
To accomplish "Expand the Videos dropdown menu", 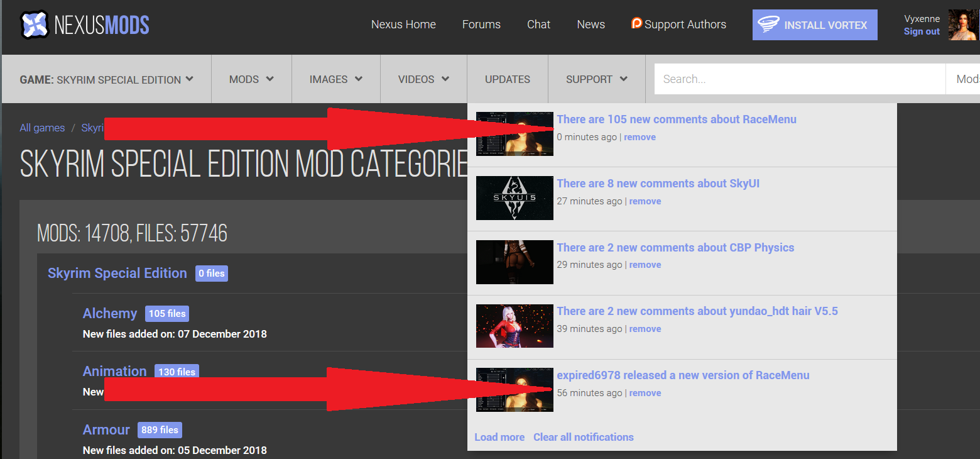I will [423, 79].
